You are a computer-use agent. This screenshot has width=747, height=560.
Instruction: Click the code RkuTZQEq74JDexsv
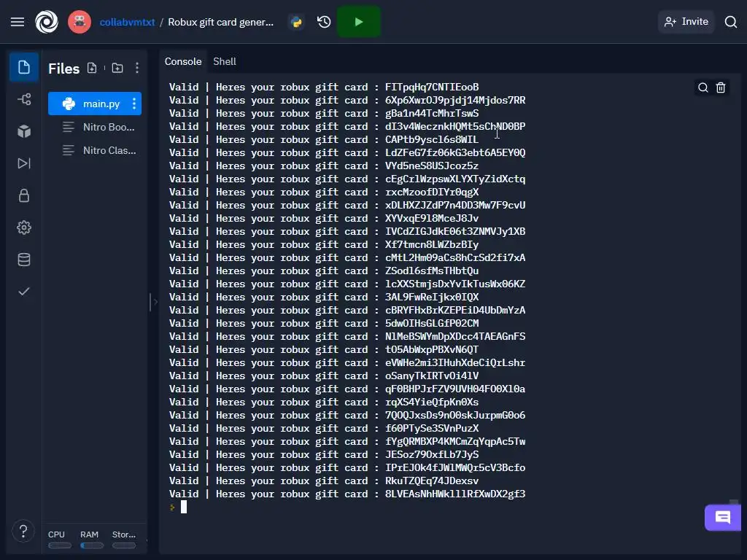click(432, 481)
